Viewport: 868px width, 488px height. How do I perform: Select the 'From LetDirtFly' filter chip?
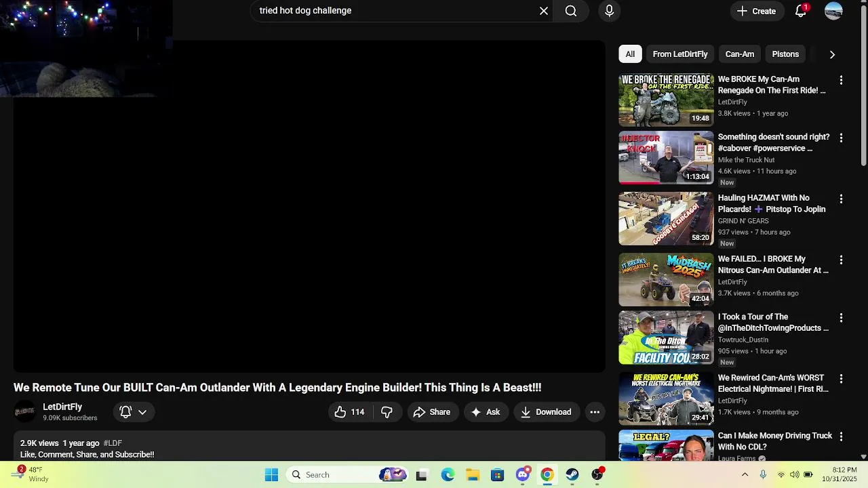click(x=679, y=54)
